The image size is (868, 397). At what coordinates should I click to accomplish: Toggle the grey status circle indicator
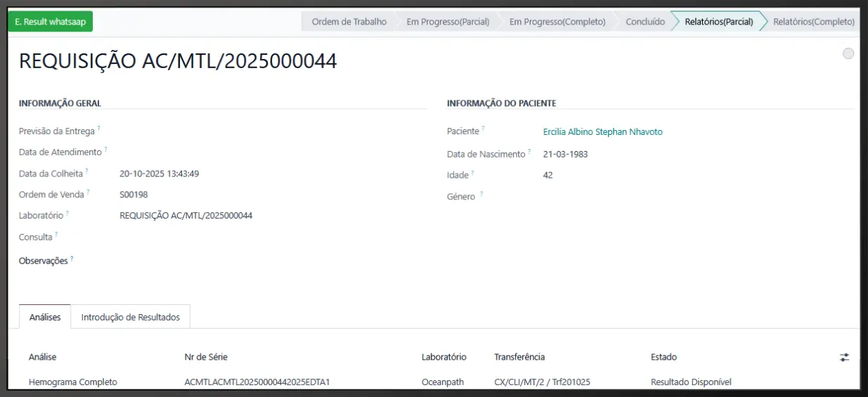tap(848, 54)
